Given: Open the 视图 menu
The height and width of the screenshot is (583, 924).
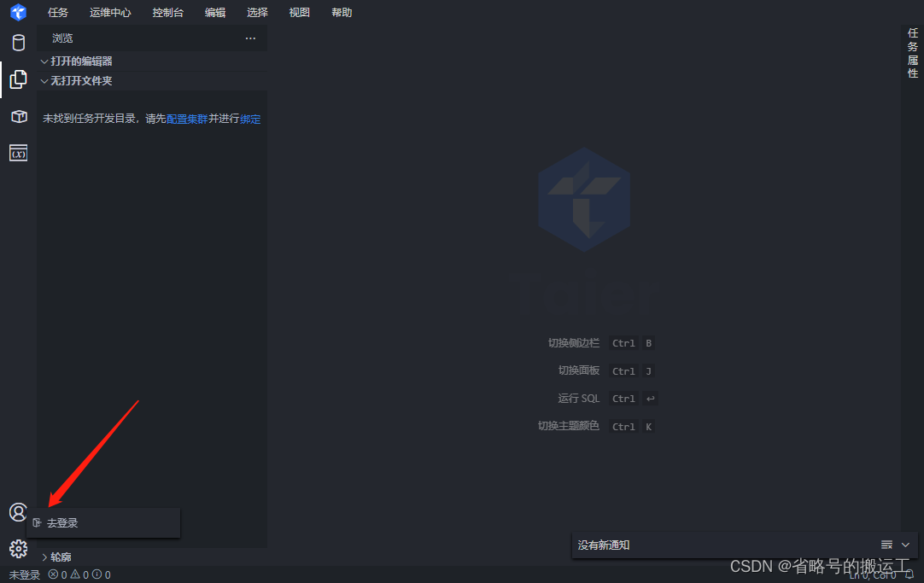Looking at the screenshot, I should coord(300,12).
